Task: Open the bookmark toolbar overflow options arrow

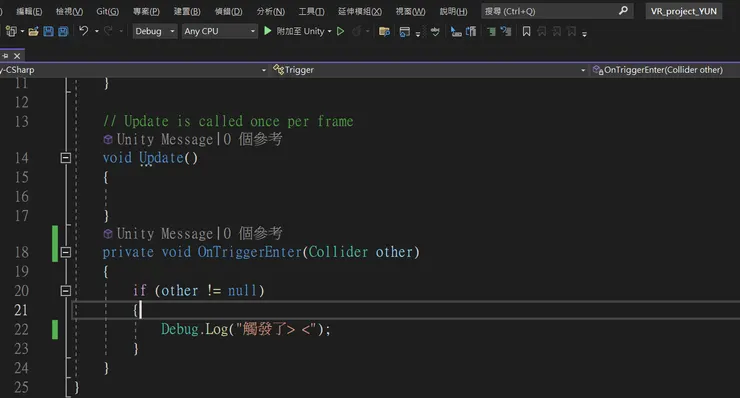Action: (x=584, y=34)
